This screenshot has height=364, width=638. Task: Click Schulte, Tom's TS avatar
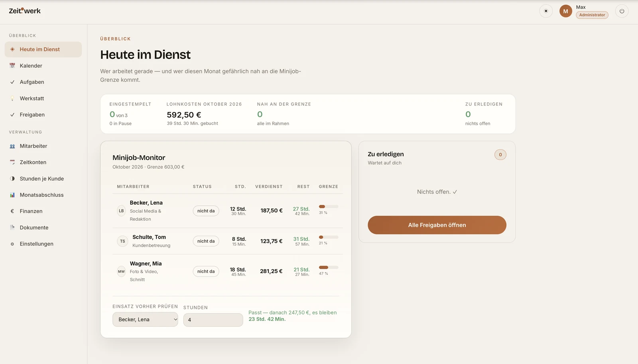pyautogui.click(x=122, y=241)
